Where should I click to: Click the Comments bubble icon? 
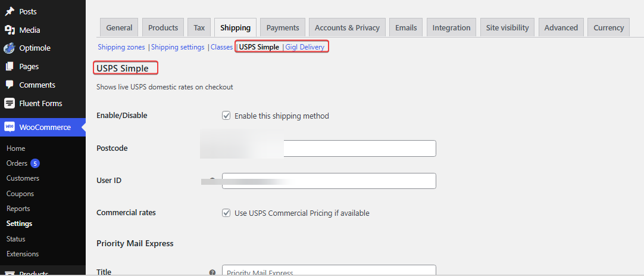9,85
